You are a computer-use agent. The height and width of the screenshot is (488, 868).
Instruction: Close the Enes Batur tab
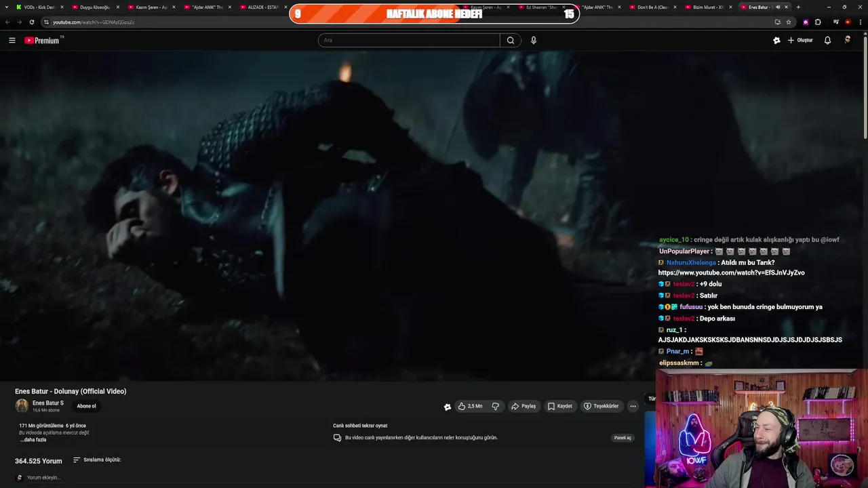786,7
